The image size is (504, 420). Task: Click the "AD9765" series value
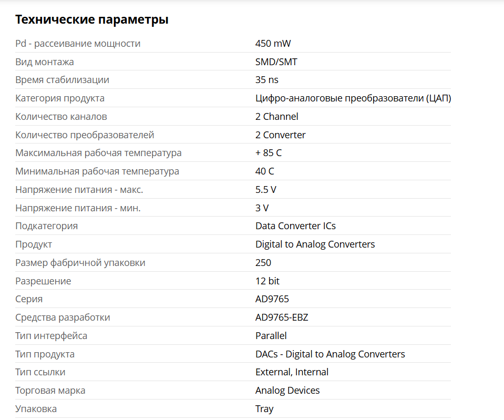click(x=272, y=299)
